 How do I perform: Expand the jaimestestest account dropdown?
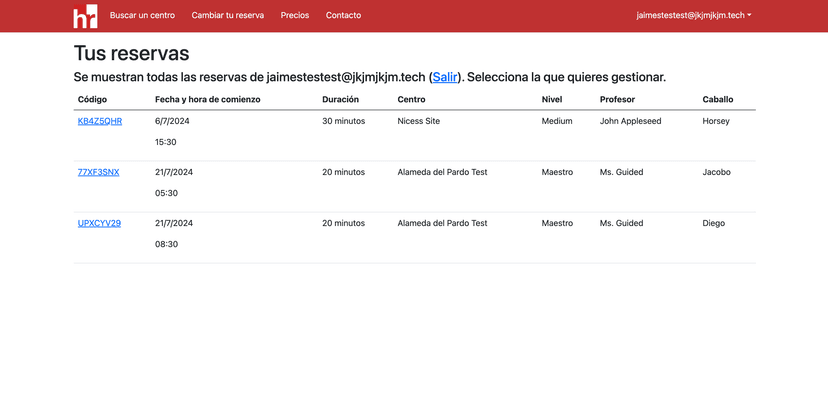693,16
